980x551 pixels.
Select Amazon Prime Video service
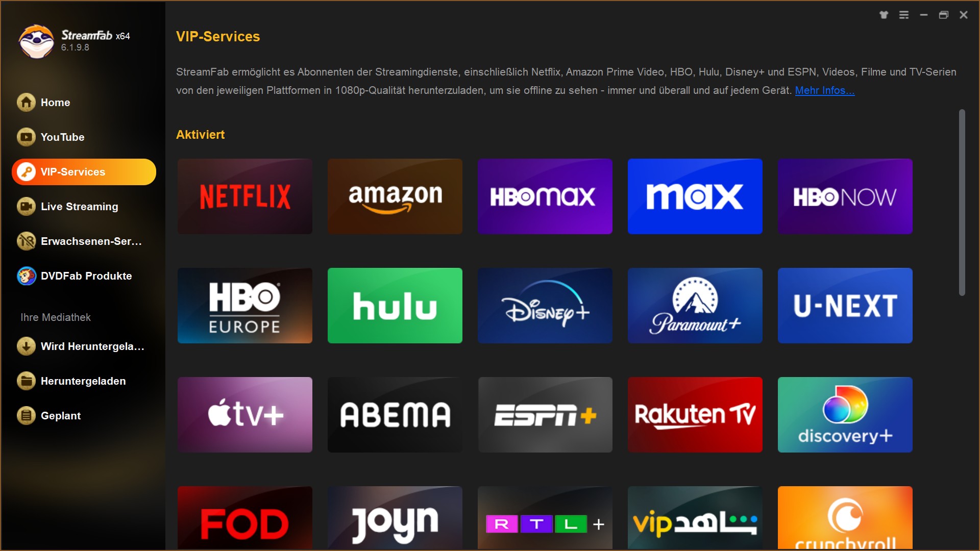click(x=395, y=196)
